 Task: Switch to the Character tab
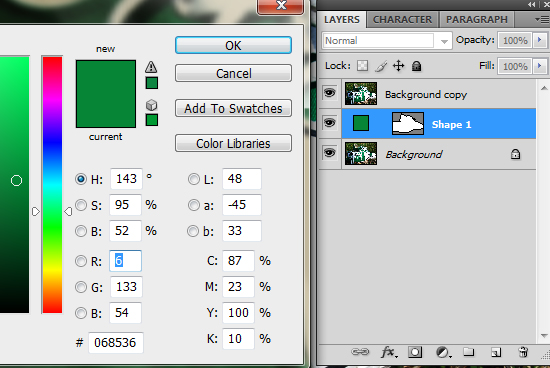point(402,20)
